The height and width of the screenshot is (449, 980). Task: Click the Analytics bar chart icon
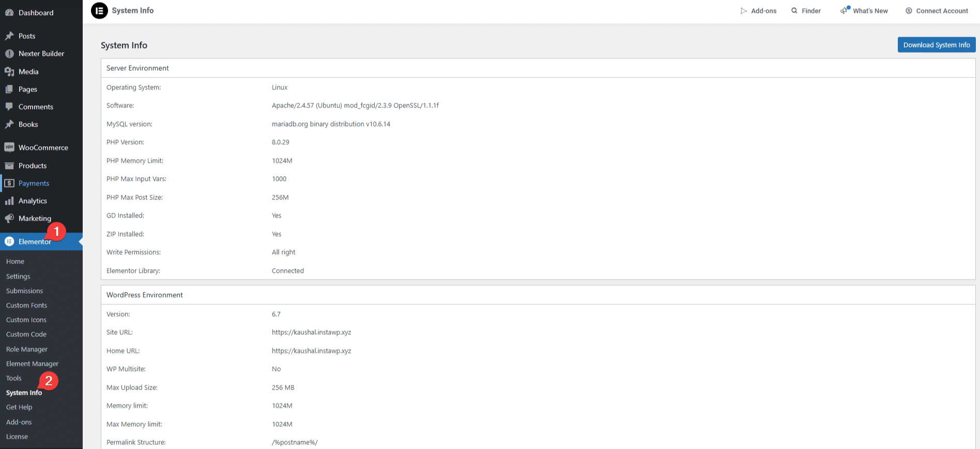pos(9,200)
